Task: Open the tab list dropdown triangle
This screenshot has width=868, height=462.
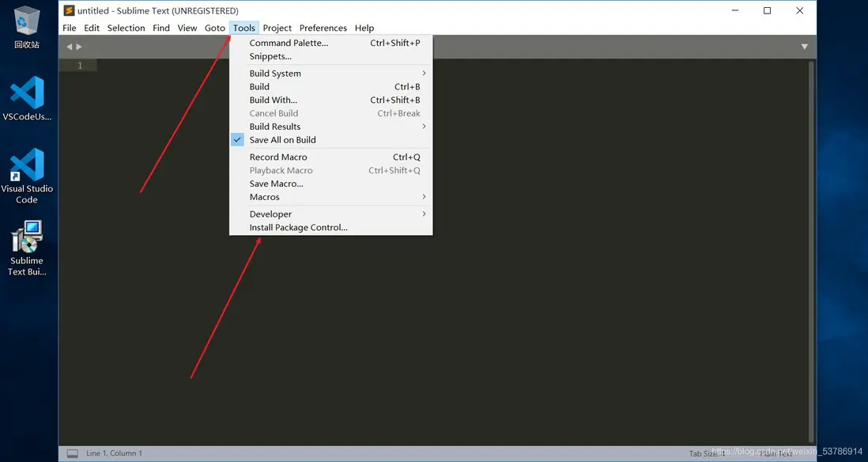Action: pos(804,47)
